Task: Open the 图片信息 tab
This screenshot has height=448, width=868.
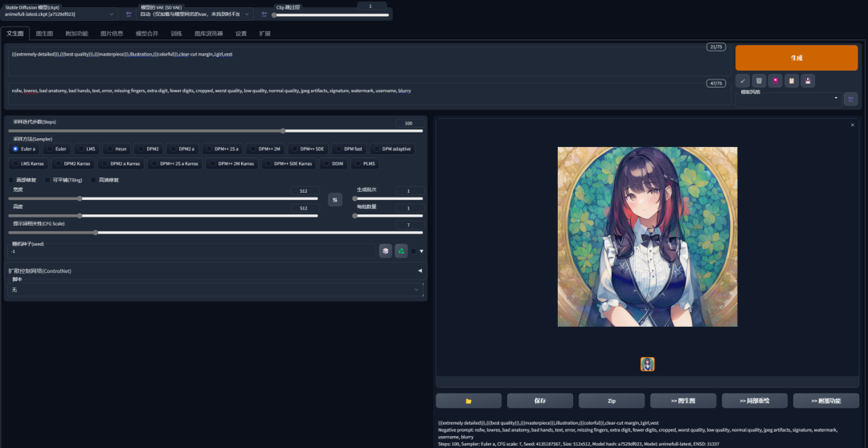Action: (112, 33)
